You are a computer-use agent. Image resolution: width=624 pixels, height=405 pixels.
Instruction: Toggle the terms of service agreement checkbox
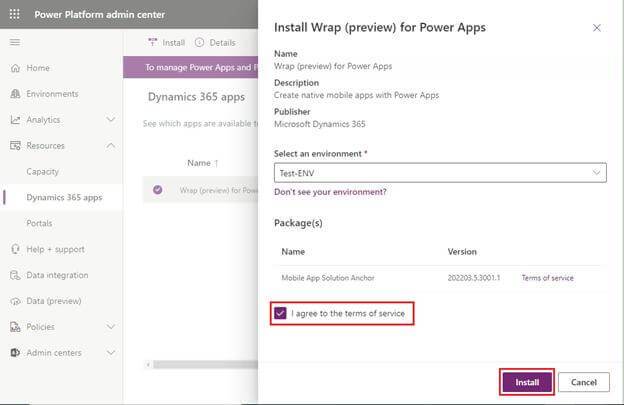pyautogui.click(x=280, y=313)
